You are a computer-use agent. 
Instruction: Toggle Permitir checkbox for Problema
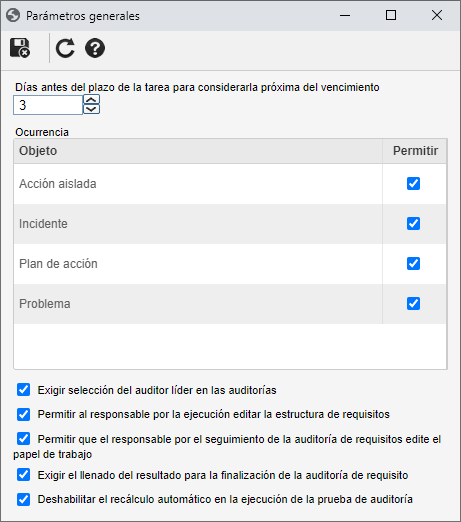413,304
